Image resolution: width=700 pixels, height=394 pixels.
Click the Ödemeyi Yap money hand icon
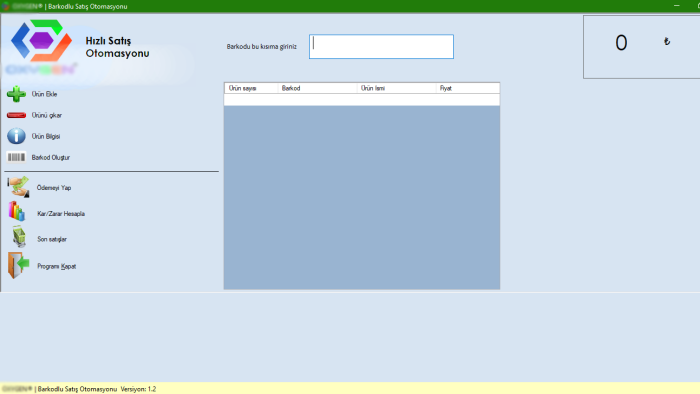[18, 187]
